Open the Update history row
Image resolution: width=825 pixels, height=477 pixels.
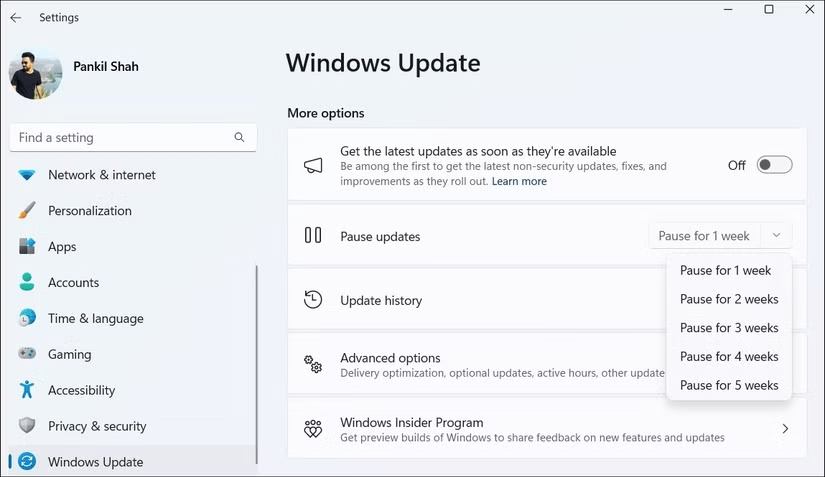380,300
